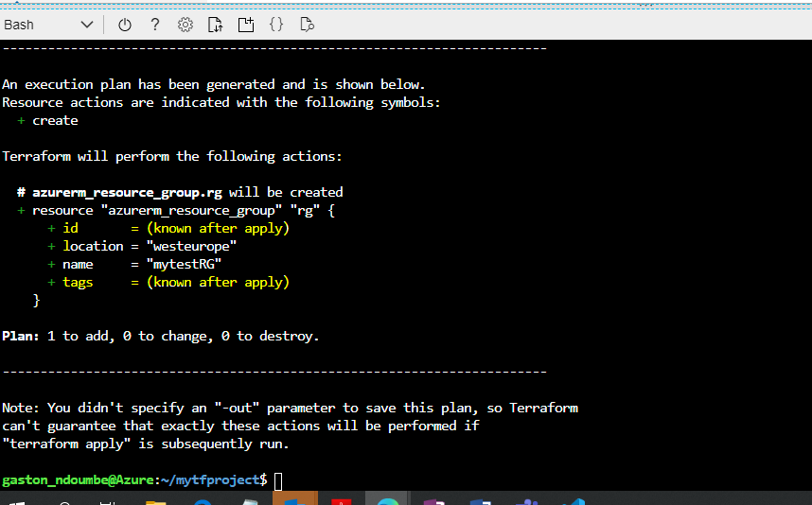The height and width of the screenshot is (505, 812).
Task: Click "can't guarantee that exactly these actions" line
Action: tap(240, 426)
